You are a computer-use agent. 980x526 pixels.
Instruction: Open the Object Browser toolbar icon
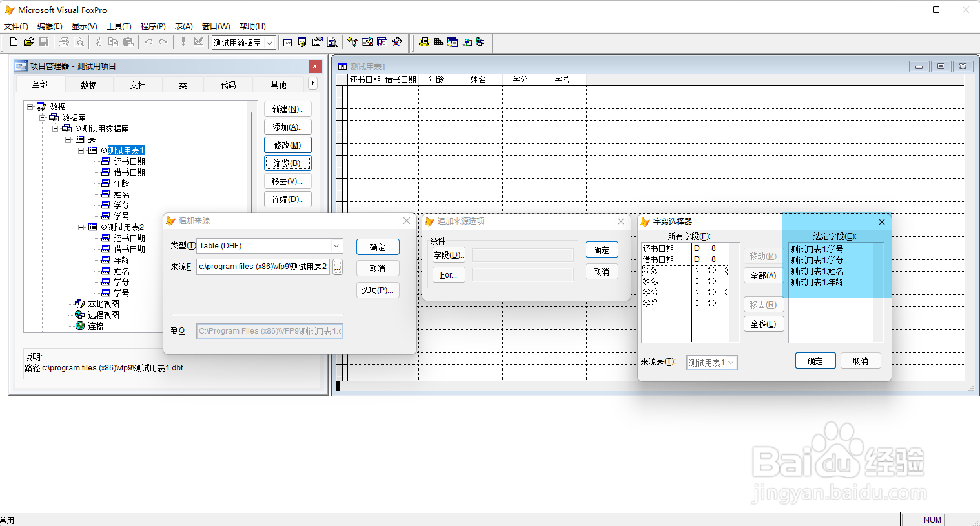pyautogui.click(x=367, y=42)
